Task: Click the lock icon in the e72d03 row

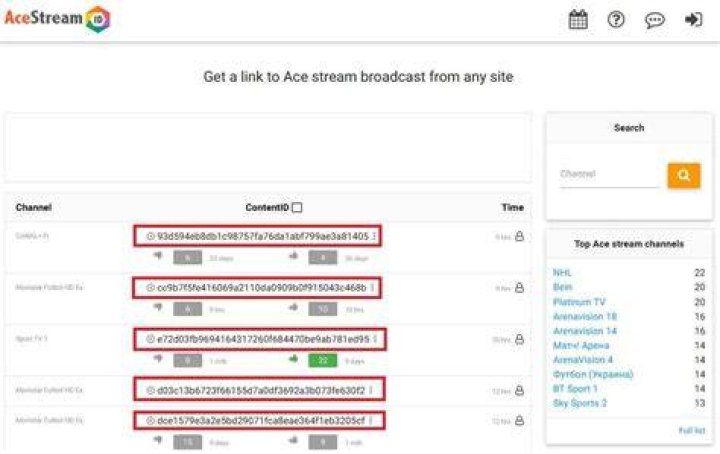Action: coord(519,339)
